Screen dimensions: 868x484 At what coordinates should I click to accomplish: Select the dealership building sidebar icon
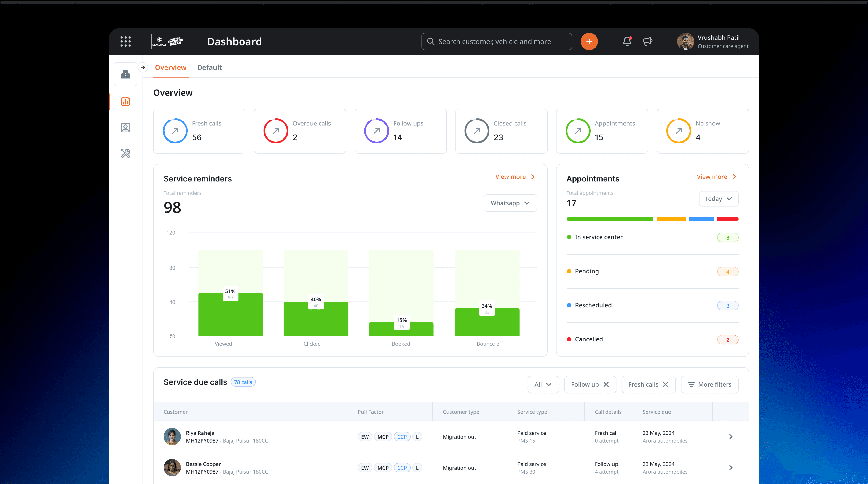coord(125,74)
